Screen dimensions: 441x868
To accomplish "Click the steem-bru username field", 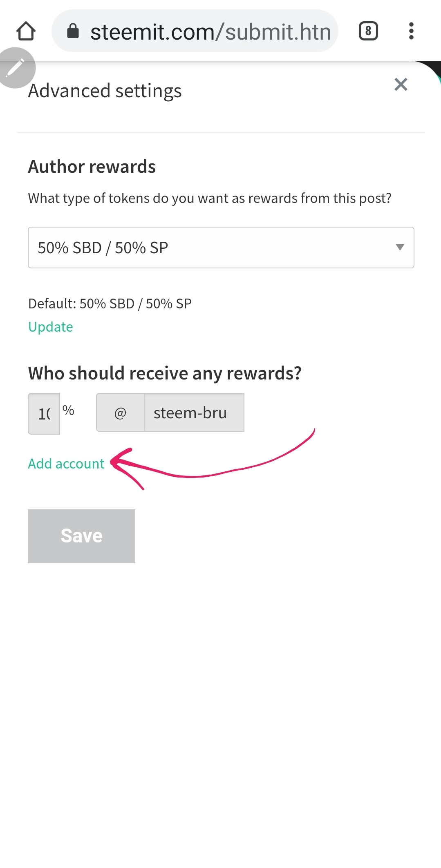I will click(x=194, y=413).
